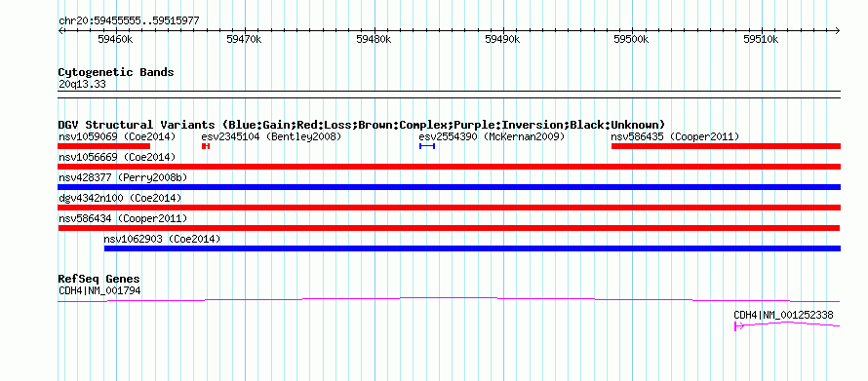868x381 pixels.
Task: Click the small red esv2345104 loss glyph
Action: [206, 146]
